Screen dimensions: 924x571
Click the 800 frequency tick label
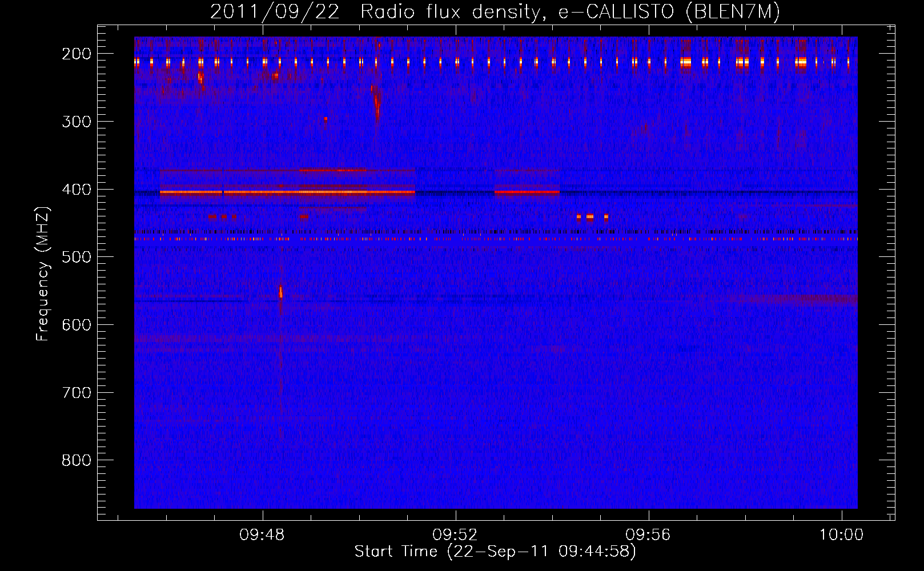76,460
